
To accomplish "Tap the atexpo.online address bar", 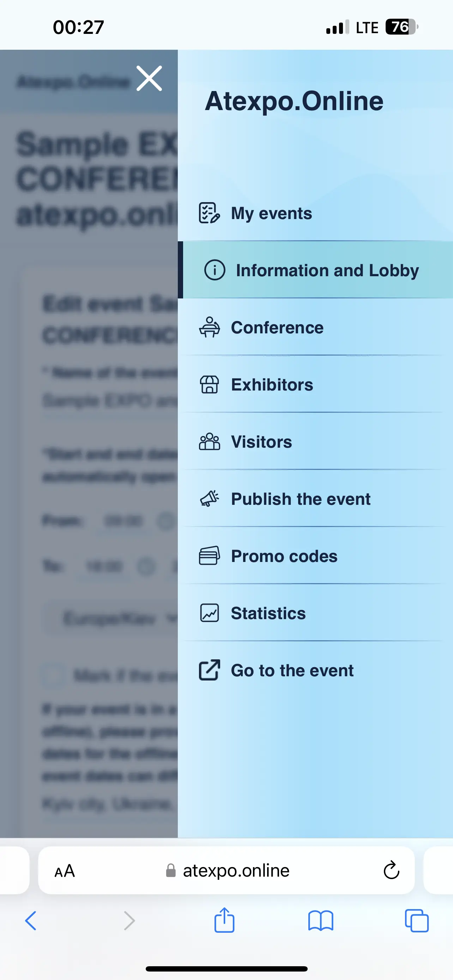I will click(x=227, y=870).
